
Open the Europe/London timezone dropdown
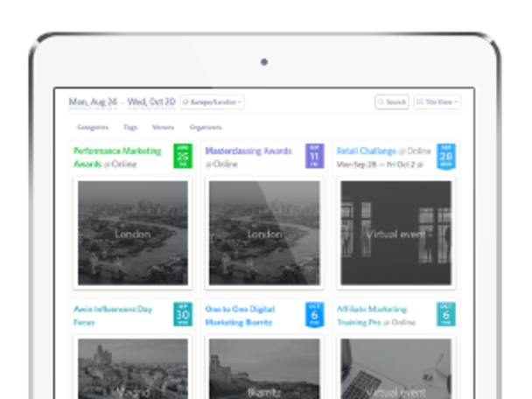point(213,102)
